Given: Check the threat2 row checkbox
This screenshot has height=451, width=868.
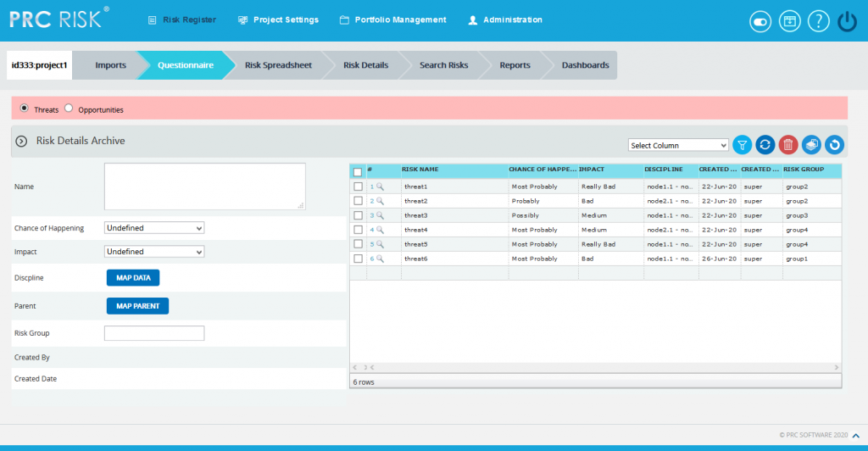Looking at the screenshot, I should (x=359, y=201).
